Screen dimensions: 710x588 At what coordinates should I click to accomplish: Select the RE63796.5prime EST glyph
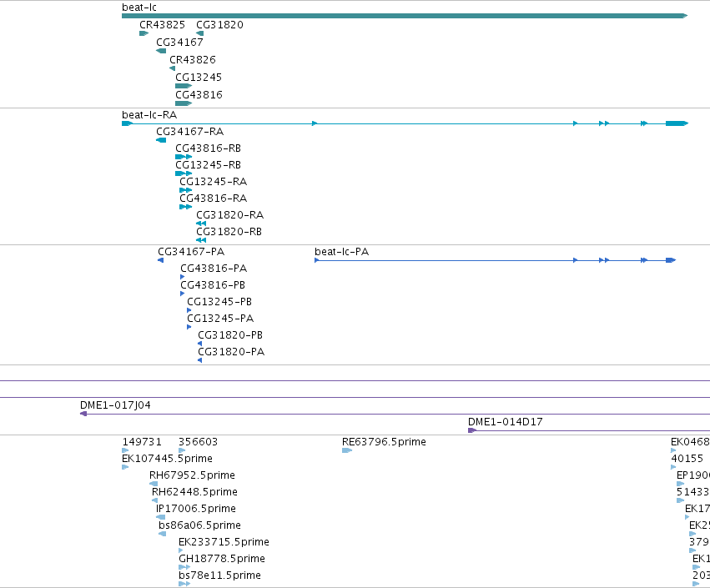tap(347, 450)
